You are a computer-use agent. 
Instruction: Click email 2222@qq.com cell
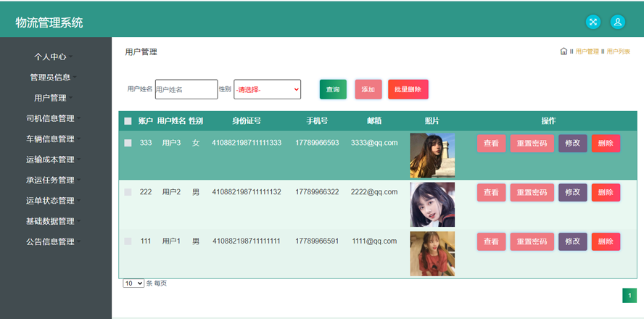coord(374,192)
